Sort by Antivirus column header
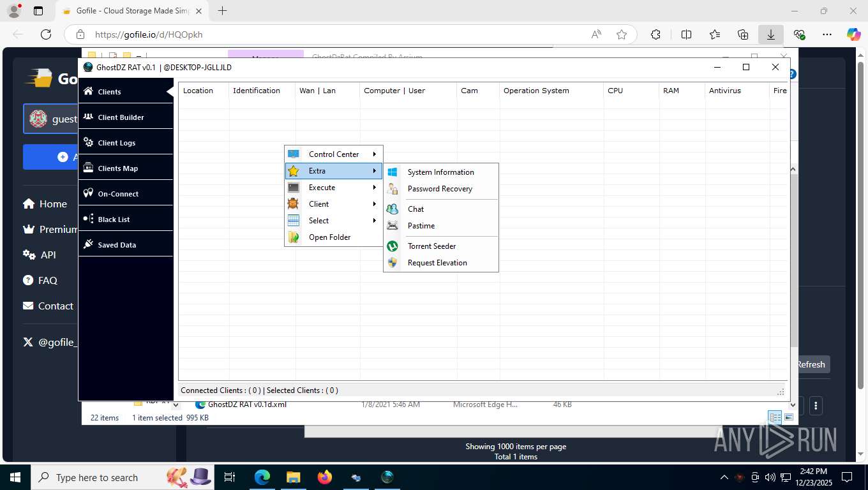The width and height of the screenshot is (868, 490). [737, 91]
